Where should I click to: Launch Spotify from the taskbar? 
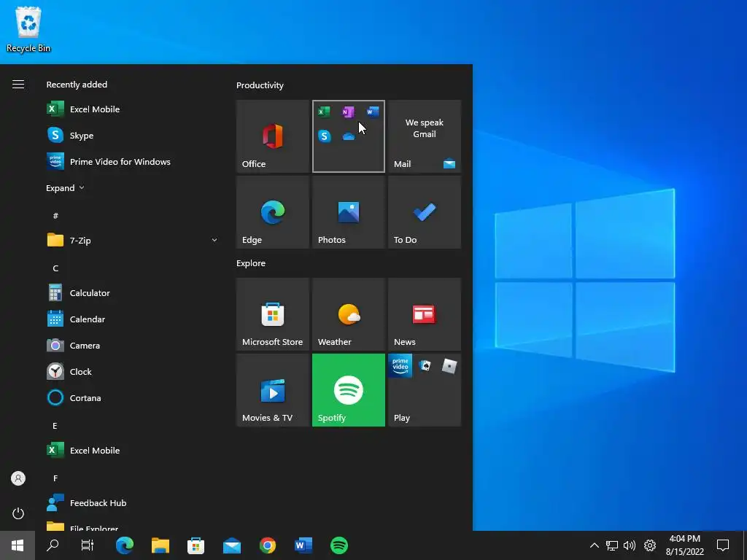click(339, 545)
